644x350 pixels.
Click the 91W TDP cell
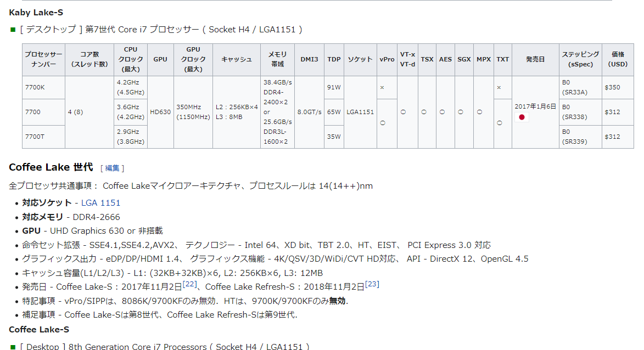(334, 87)
